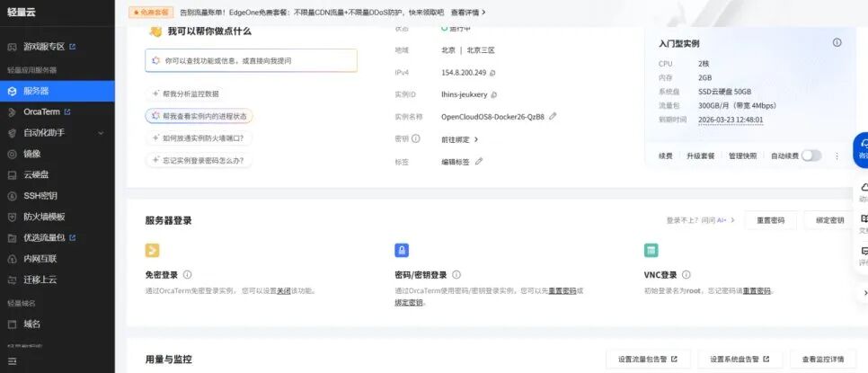Click the game controller icon beside 游戏服专区
Viewport: 868px width, 373px height.
pos(13,47)
